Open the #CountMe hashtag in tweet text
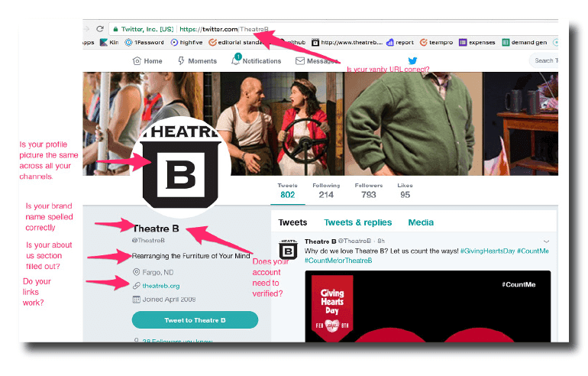The height and width of the screenshot is (376, 588). pyautogui.click(x=533, y=251)
